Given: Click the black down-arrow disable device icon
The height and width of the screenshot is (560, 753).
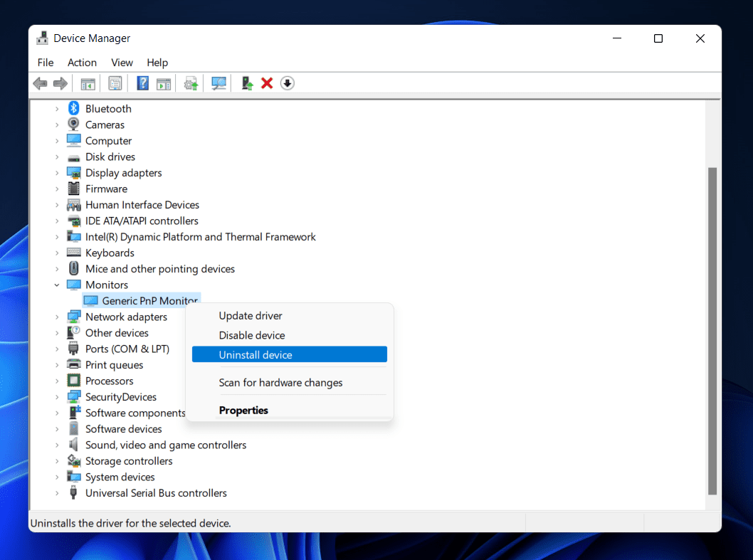Looking at the screenshot, I should [x=287, y=83].
